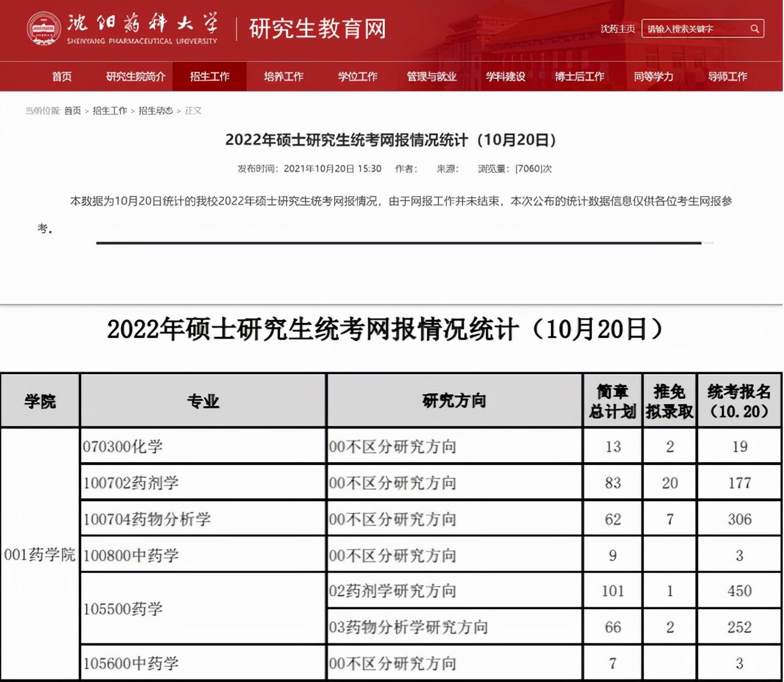Click the 研究方向 column header
This screenshot has width=784, height=682.
[455, 401]
